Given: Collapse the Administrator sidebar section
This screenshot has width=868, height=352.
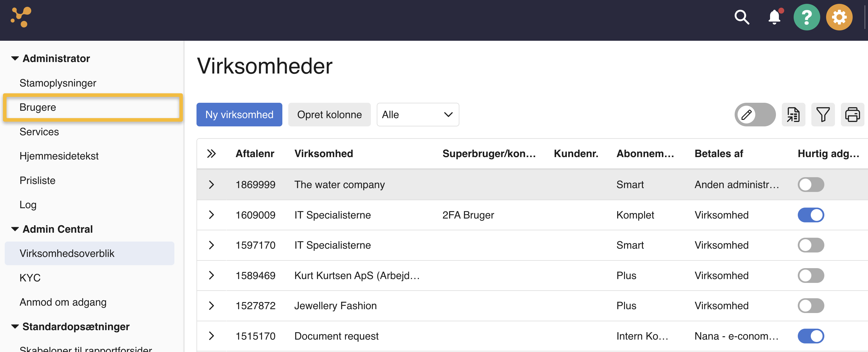Looking at the screenshot, I should [x=15, y=58].
